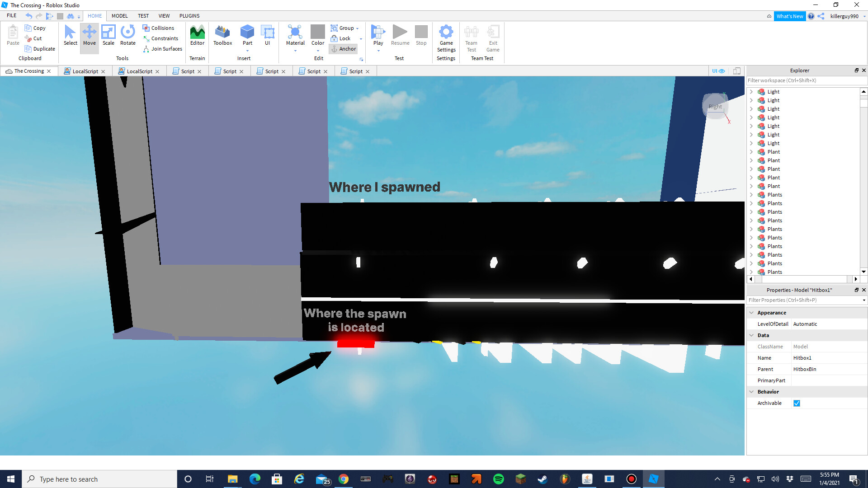Click the Filter workspace search field

[x=805, y=80]
